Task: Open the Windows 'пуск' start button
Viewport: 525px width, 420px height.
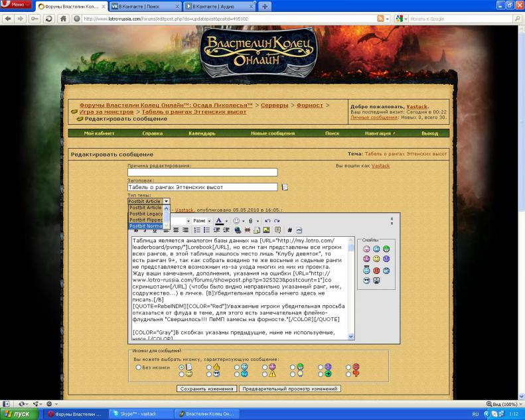Action: 19,414
